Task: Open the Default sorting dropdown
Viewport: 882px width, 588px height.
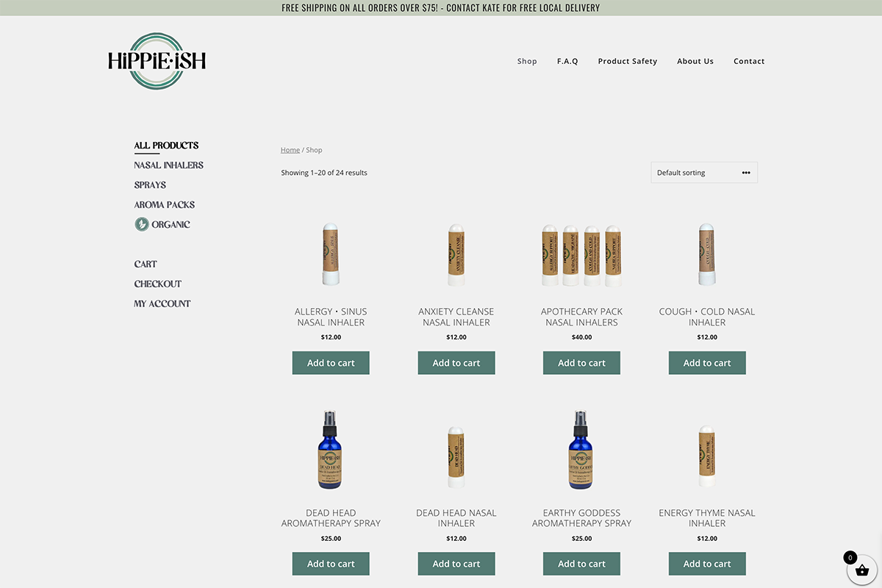Action: point(695,173)
